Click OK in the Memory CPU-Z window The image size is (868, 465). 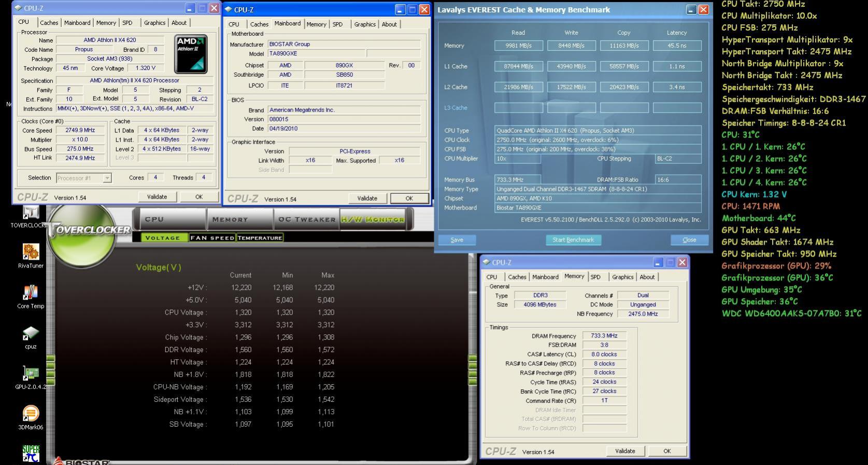667,451
